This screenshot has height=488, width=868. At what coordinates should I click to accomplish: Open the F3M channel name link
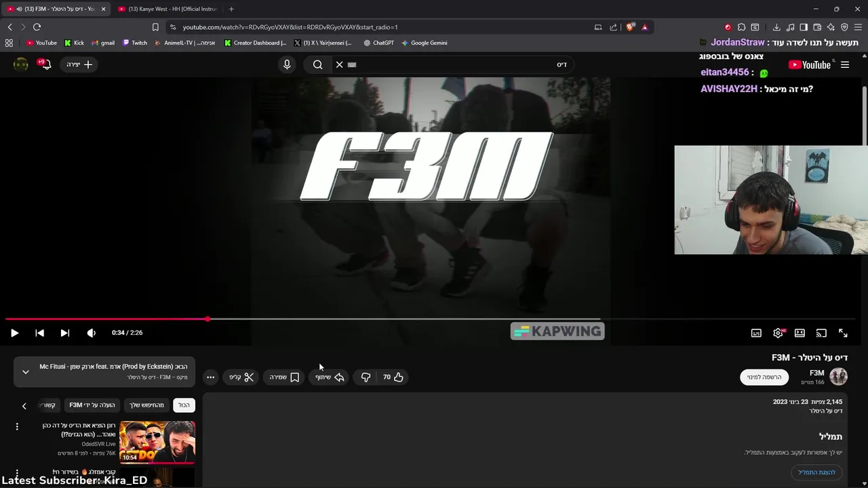click(816, 373)
